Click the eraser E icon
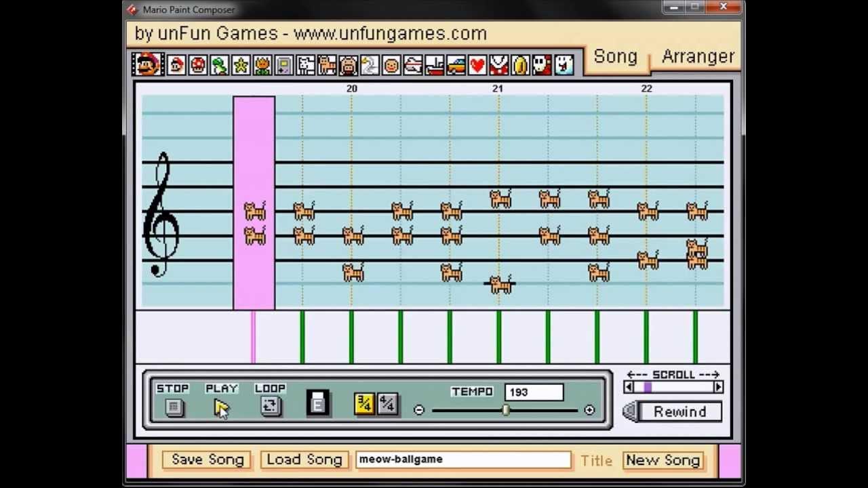The image size is (868, 488). (318, 404)
